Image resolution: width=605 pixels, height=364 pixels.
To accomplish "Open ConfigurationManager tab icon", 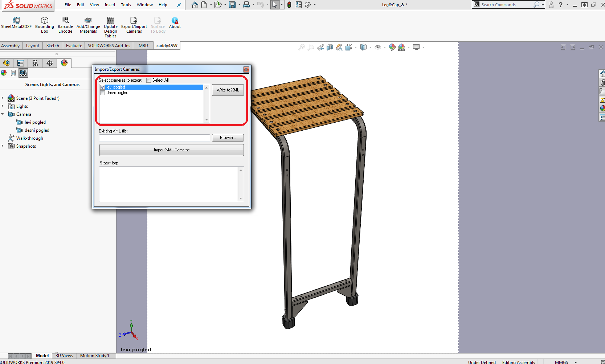I will pyautogui.click(x=35, y=63).
